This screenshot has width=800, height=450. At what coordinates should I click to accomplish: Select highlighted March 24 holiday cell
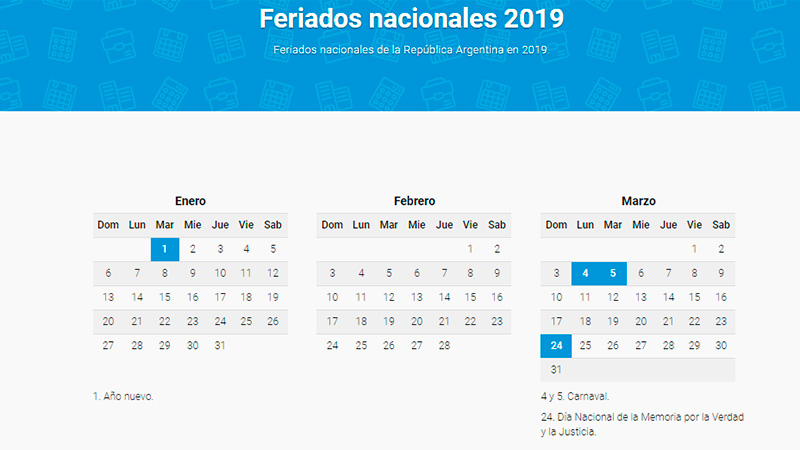556,346
